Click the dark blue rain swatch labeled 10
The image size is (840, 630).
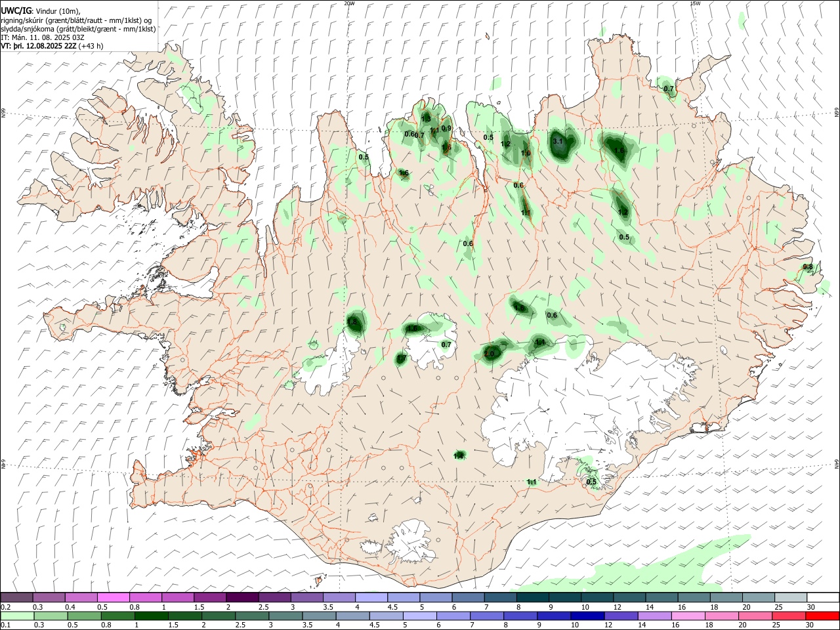(587, 616)
